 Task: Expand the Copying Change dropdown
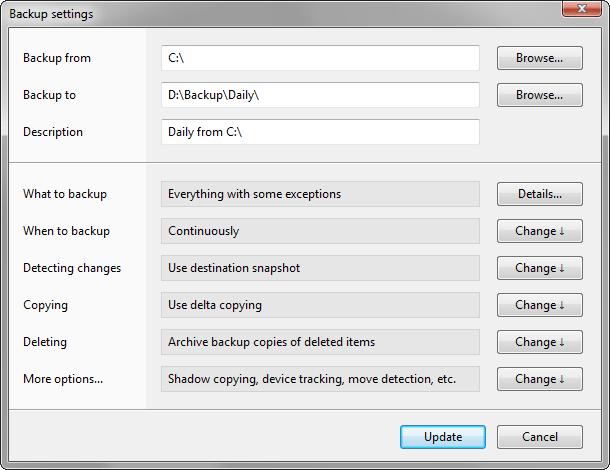(x=539, y=305)
